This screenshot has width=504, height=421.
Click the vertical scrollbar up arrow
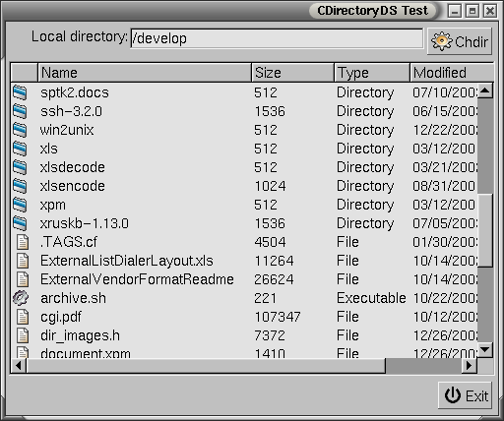click(485, 90)
